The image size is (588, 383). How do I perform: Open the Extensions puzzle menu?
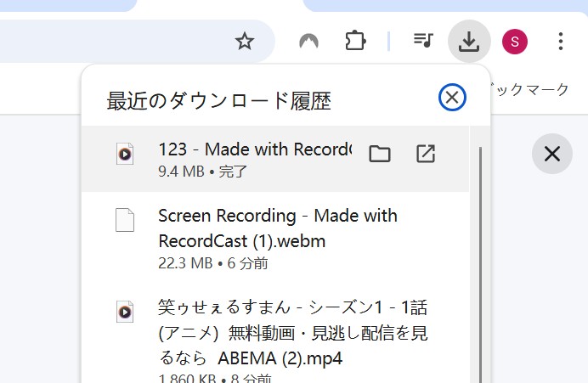pyautogui.click(x=355, y=42)
